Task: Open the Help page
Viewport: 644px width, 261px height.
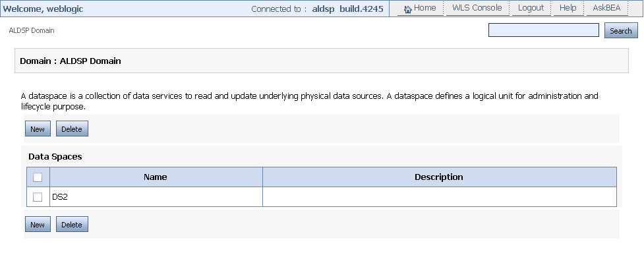Action: point(568,8)
